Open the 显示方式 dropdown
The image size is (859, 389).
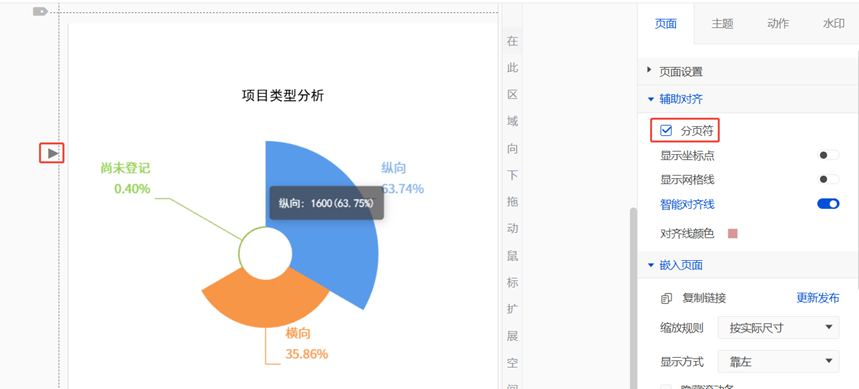click(778, 362)
